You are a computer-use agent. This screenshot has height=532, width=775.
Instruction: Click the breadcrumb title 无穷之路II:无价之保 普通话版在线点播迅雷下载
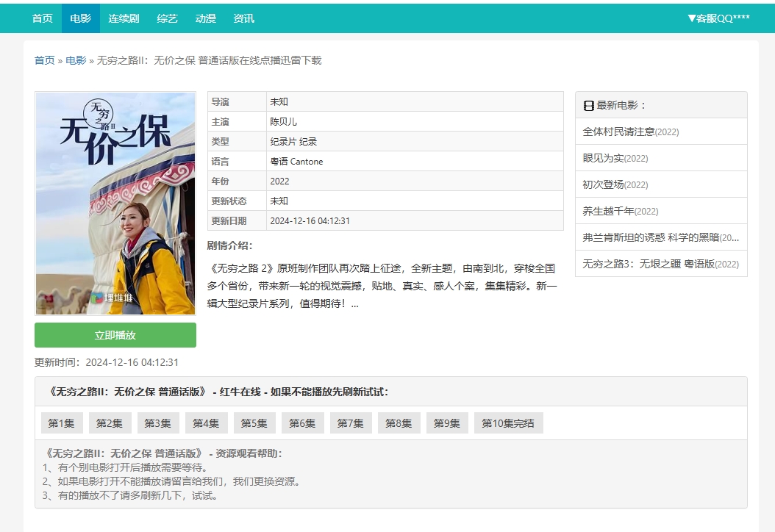coord(209,60)
